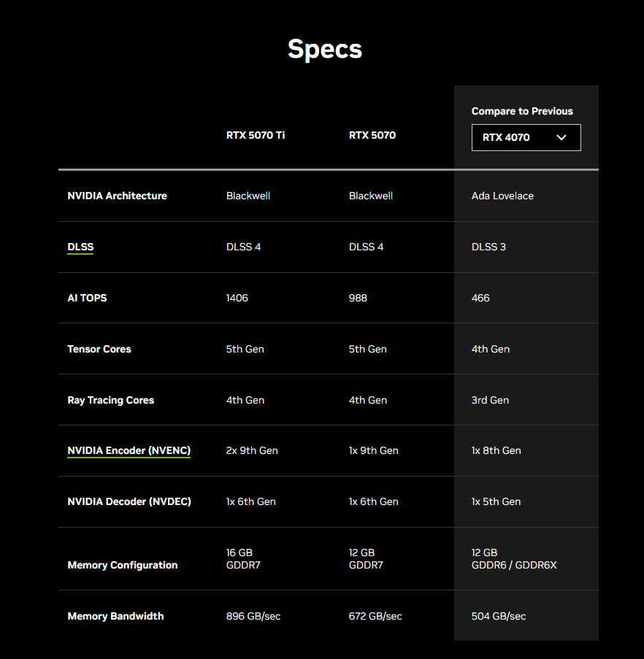
Task: Click the Ada Lovelace architecture cell
Action: [502, 196]
